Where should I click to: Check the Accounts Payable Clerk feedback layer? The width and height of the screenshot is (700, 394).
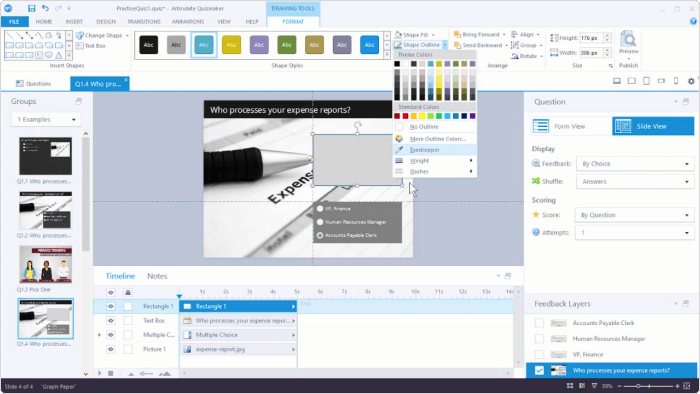539,323
